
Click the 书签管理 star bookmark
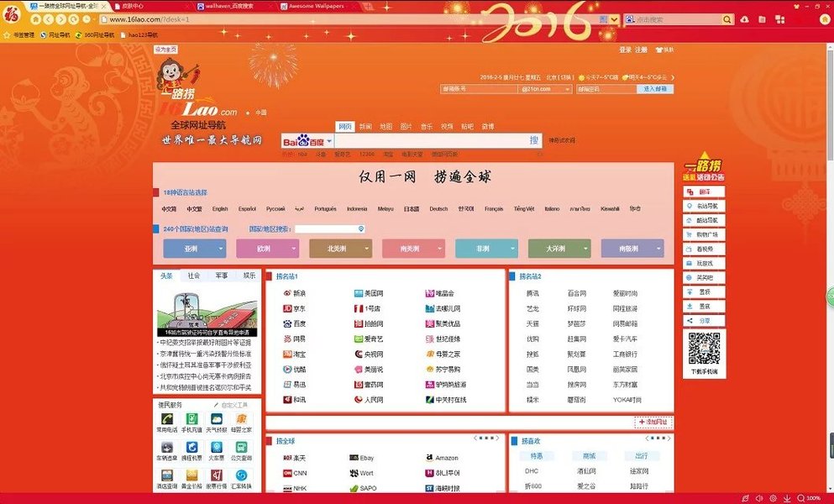19,35
